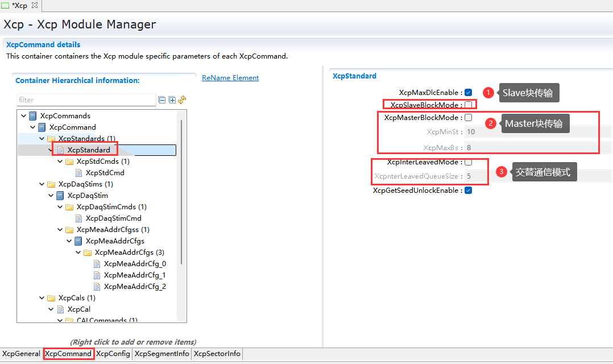Click the Collapse All tree icon
The width and height of the screenshot is (613, 364).
tap(162, 100)
